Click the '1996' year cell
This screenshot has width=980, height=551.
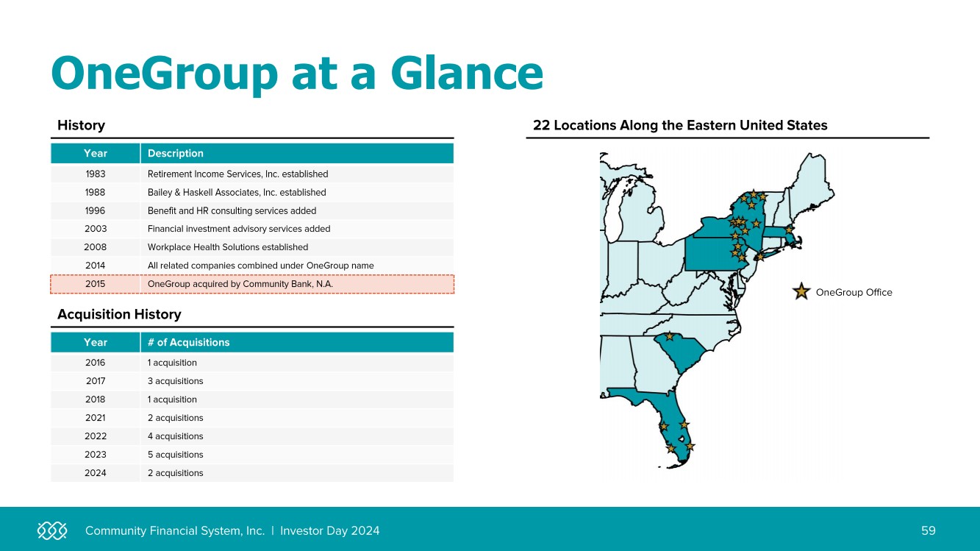pyautogui.click(x=96, y=210)
